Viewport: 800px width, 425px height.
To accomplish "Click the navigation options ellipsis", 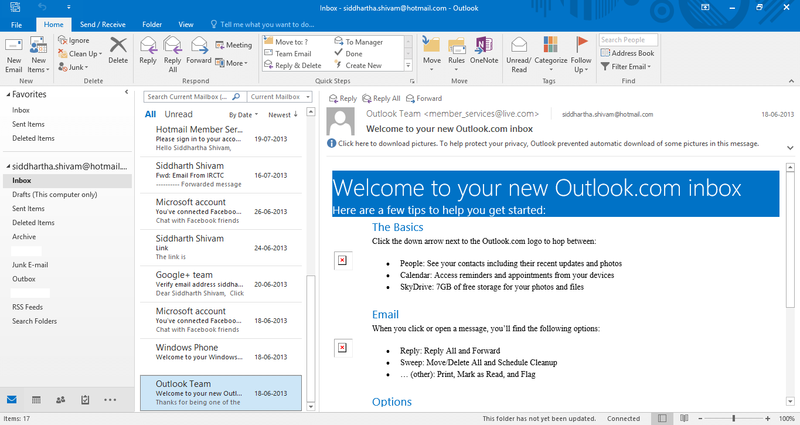I will [110, 399].
